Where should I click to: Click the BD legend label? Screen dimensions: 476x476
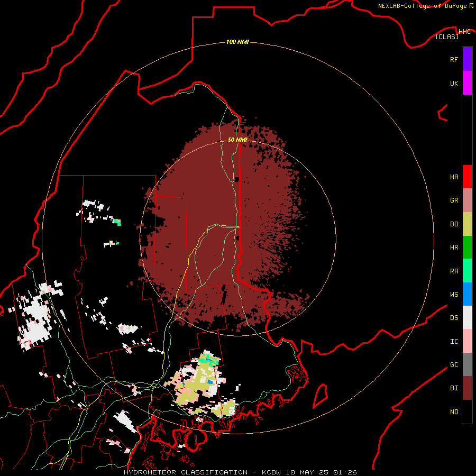point(454,224)
